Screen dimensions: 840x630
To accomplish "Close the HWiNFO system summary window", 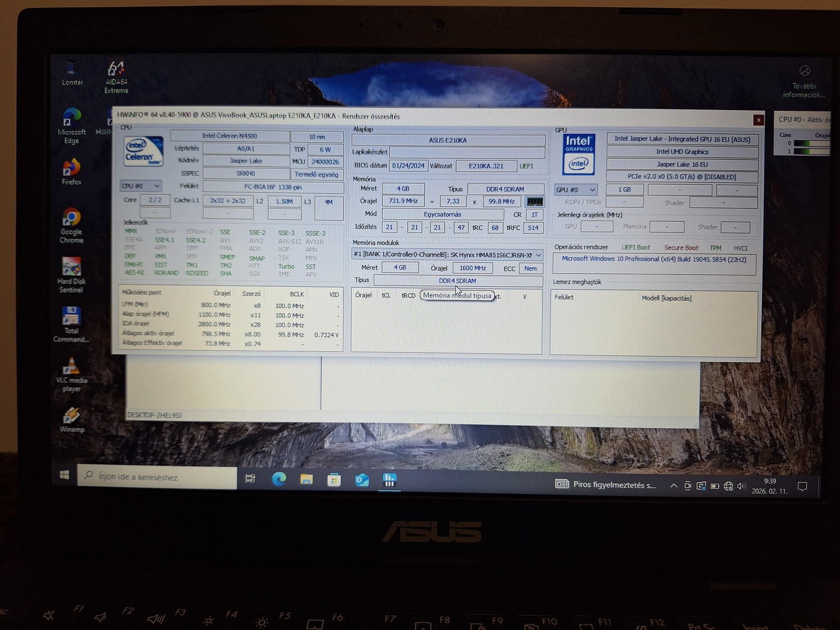I will [758, 120].
